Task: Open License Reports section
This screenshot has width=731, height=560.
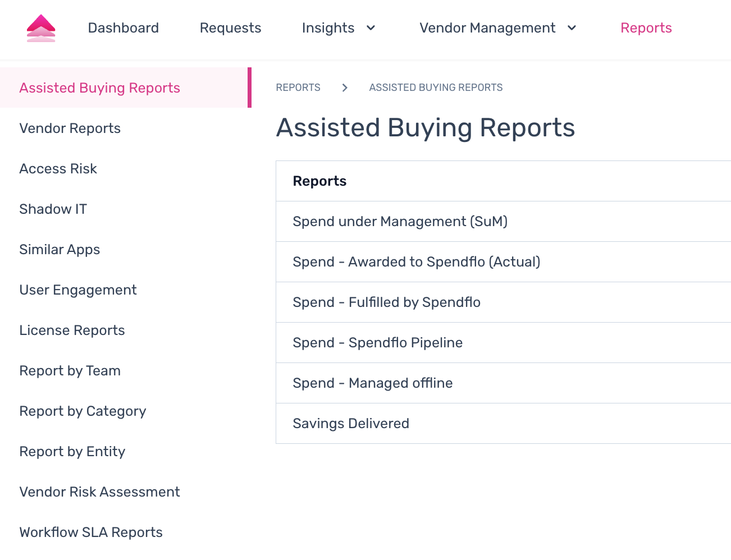Action: (x=126, y=330)
